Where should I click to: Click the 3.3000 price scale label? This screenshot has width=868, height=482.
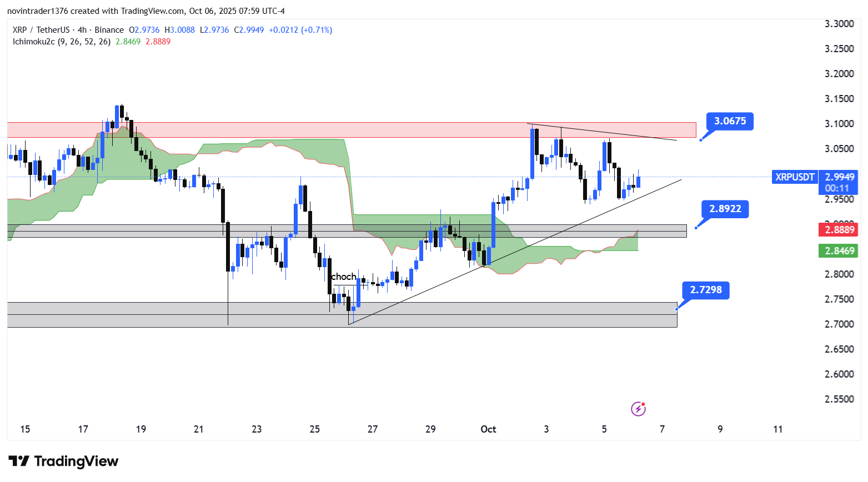839,24
